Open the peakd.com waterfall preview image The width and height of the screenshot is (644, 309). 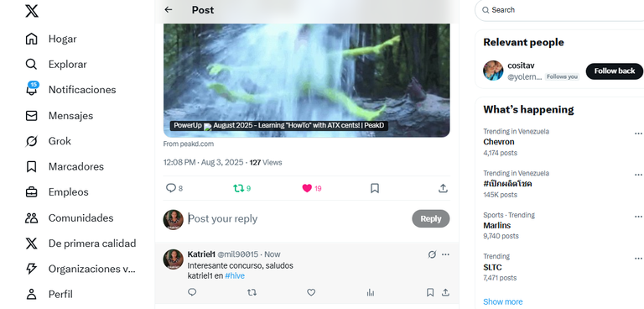[x=306, y=81]
